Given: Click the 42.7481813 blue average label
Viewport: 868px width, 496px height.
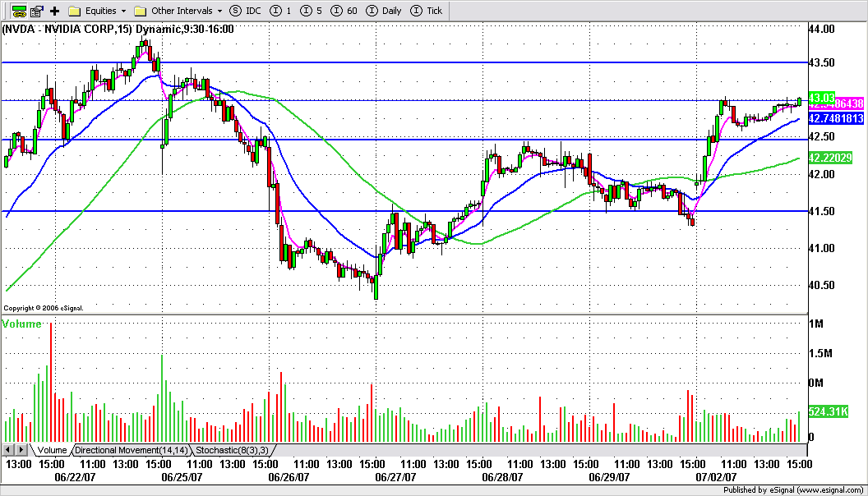Looking at the screenshot, I should (x=836, y=118).
